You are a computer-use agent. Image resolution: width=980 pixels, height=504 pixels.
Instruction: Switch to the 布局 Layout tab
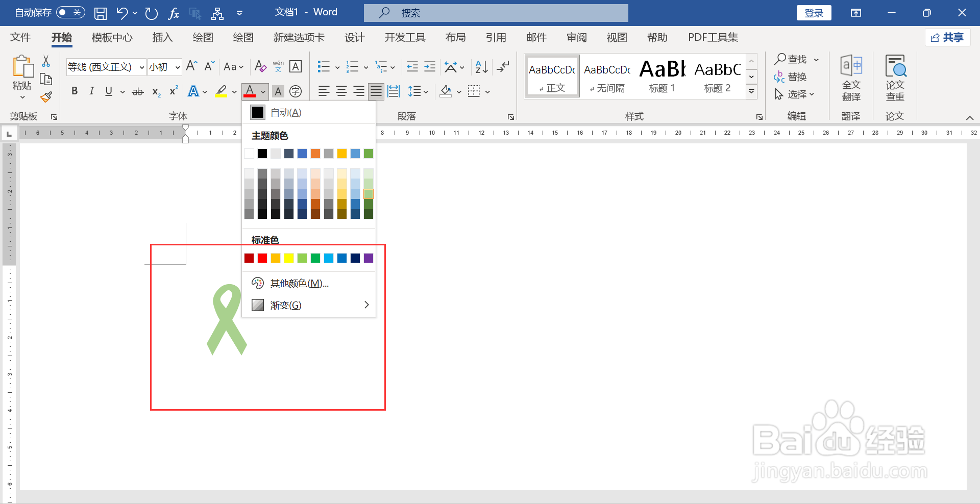(455, 37)
